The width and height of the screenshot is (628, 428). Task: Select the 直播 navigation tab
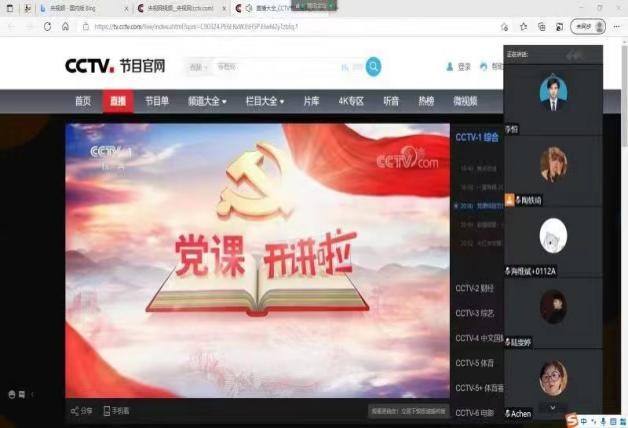pos(118,101)
